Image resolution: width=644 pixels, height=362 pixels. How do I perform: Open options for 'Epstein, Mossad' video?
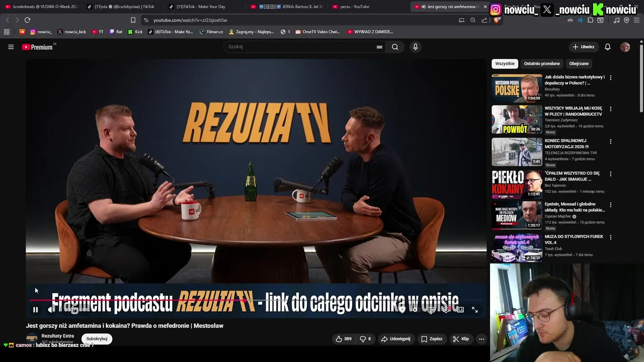tap(610, 205)
